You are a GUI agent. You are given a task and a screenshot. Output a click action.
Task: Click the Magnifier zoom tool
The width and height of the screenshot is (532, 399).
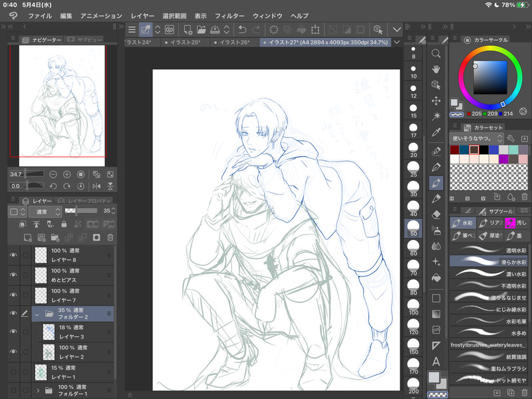(x=436, y=53)
